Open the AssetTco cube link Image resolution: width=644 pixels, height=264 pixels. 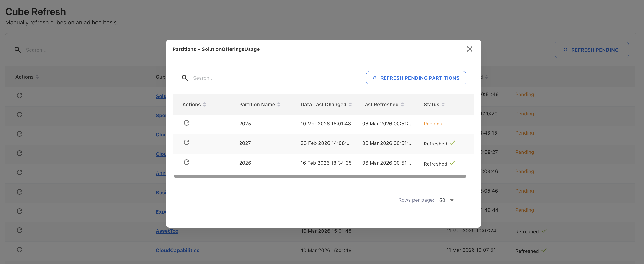(167, 231)
